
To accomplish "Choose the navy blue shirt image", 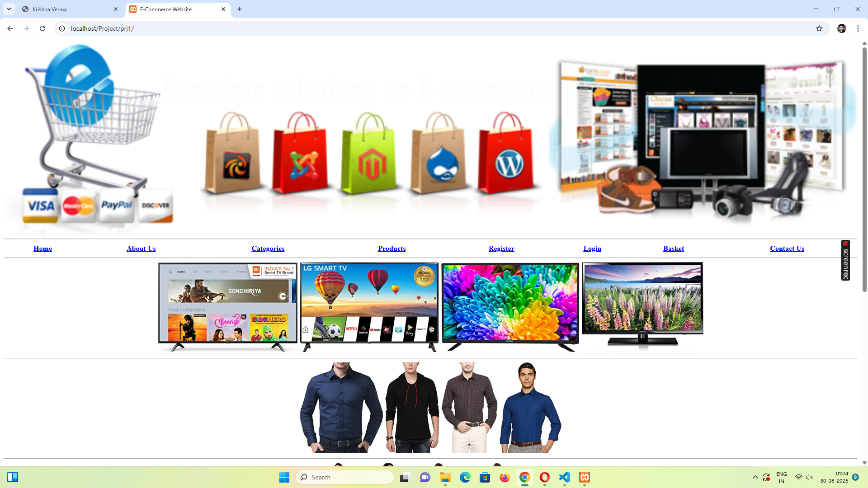I will click(x=341, y=408).
